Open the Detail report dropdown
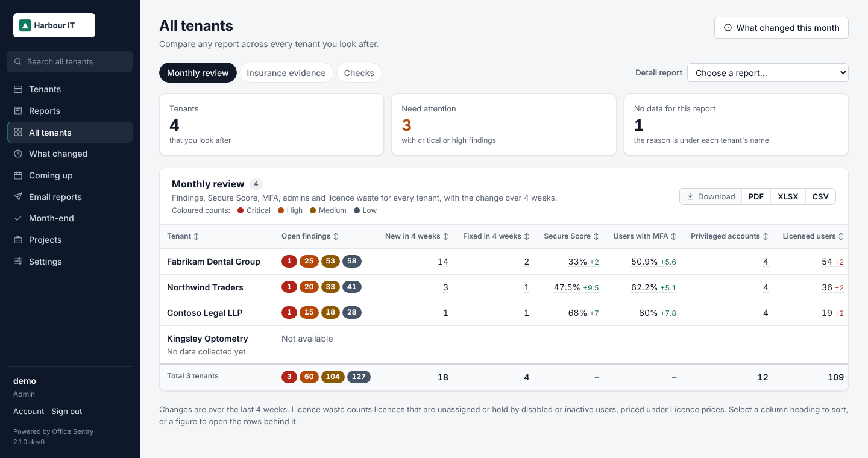The width and height of the screenshot is (868, 458). coord(768,72)
